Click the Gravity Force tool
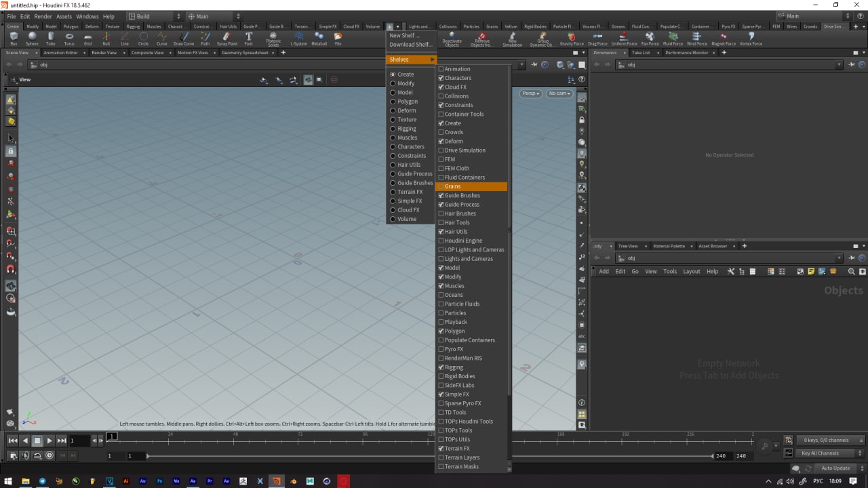 coord(571,39)
